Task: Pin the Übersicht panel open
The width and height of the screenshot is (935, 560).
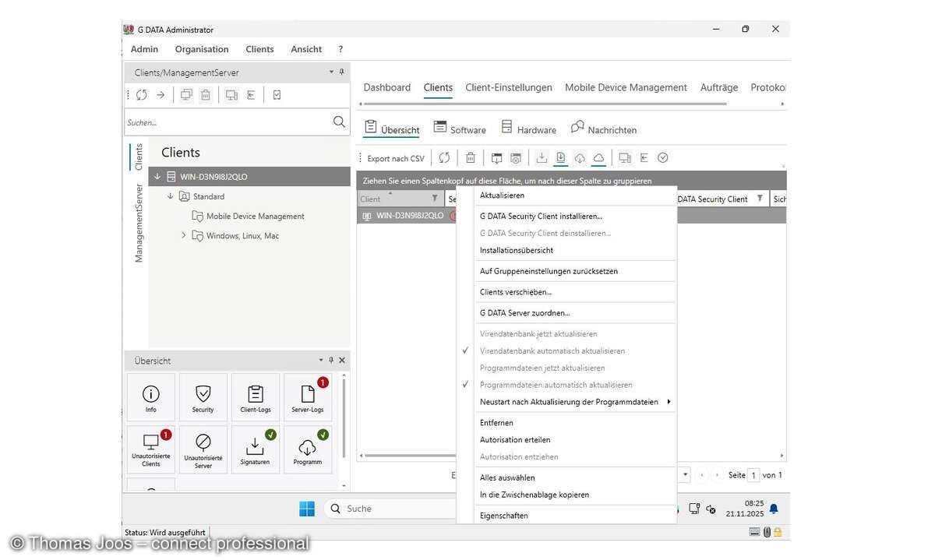Action: [330, 360]
